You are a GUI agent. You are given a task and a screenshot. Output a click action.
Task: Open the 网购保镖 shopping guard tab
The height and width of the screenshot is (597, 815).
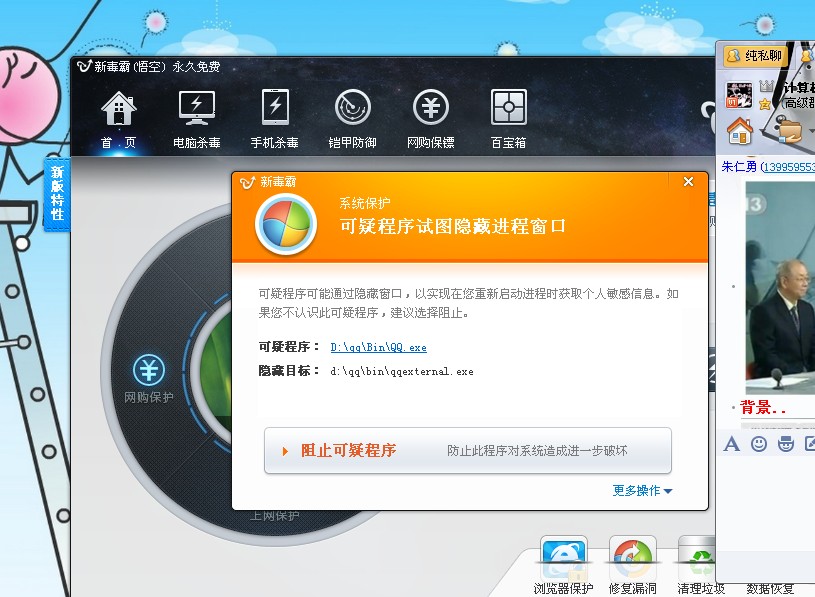tap(430, 120)
